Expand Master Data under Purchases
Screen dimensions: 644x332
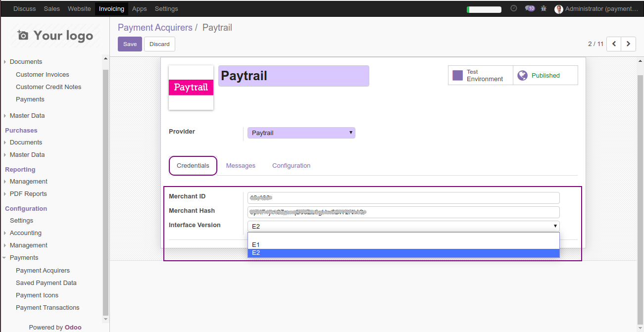coord(27,155)
